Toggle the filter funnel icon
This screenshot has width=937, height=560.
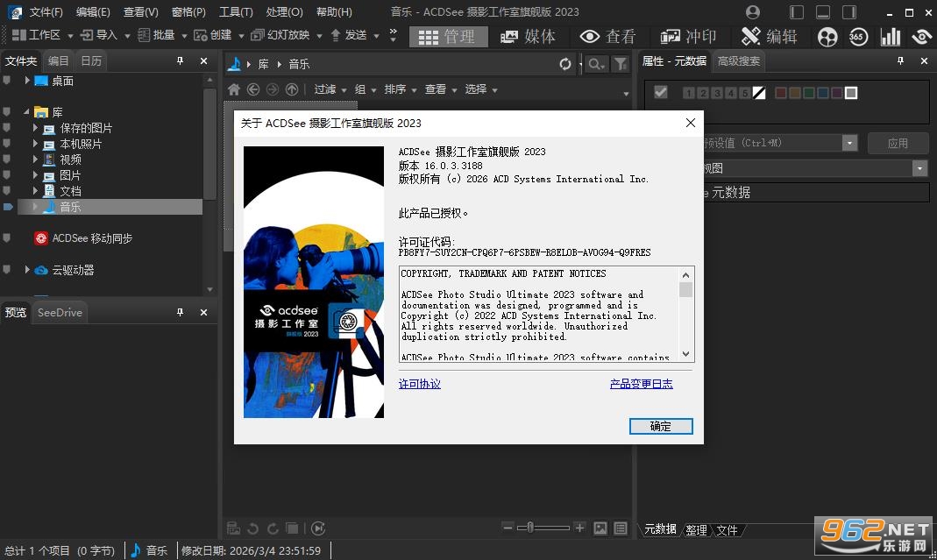pyautogui.click(x=621, y=64)
